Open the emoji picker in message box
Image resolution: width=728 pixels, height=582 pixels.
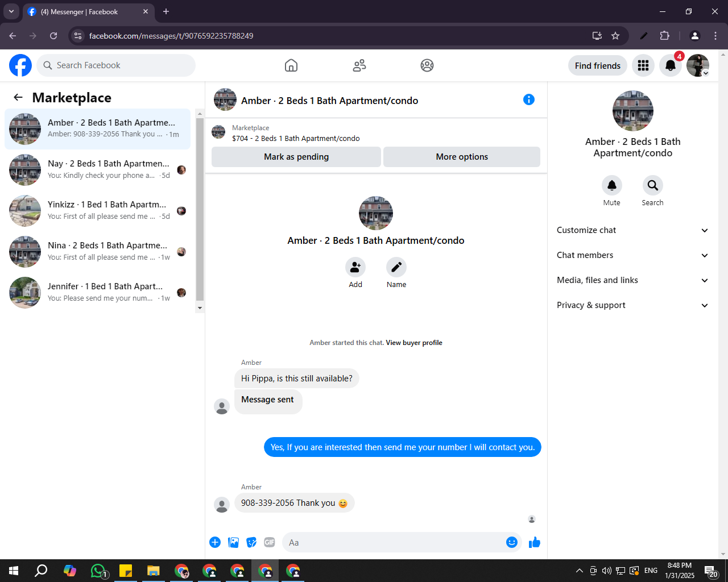click(512, 542)
